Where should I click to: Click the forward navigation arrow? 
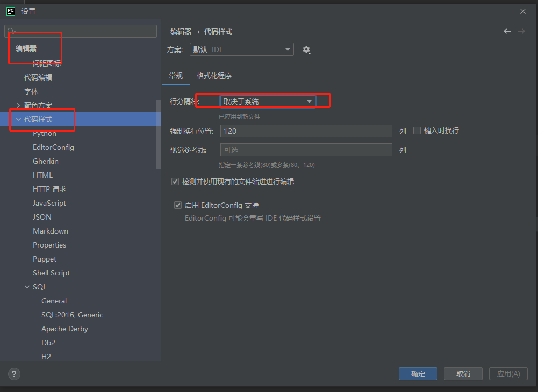coord(521,31)
